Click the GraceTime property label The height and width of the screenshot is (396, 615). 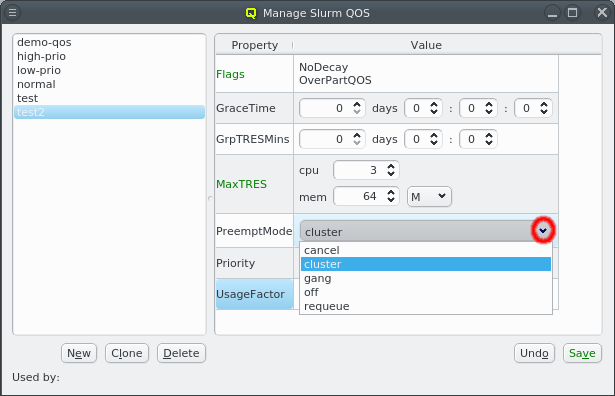coord(246,108)
